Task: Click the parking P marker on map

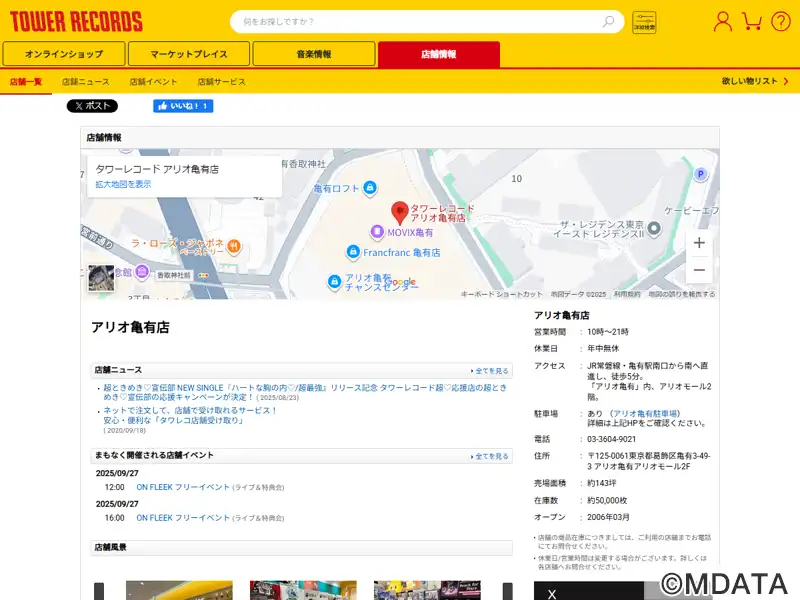Action: pyautogui.click(x=701, y=174)
